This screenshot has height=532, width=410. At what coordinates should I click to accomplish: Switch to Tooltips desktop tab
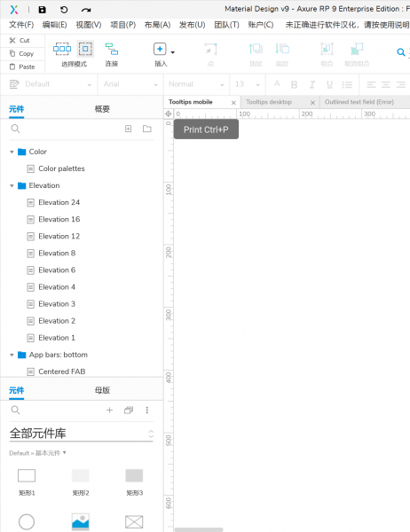point(269,102)
